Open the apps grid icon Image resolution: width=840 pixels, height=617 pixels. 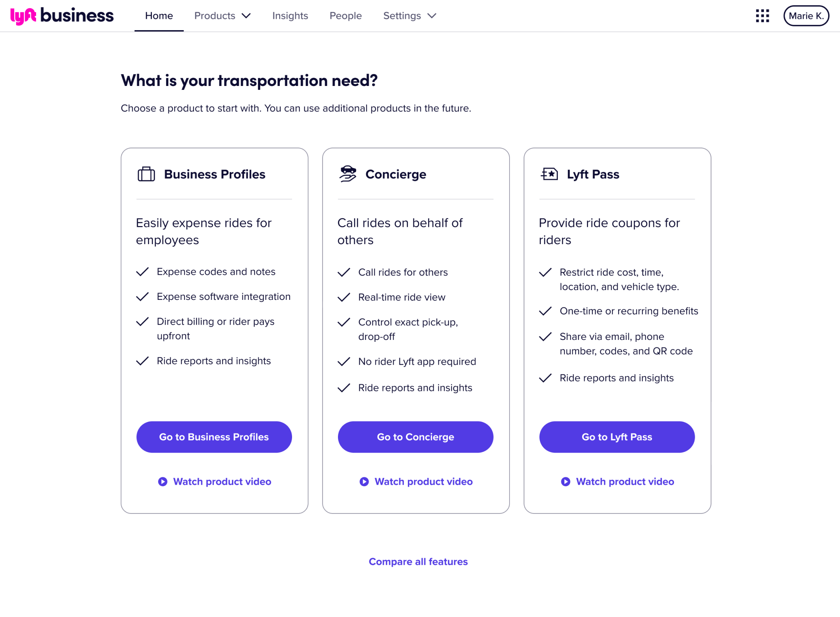[762, 16]
